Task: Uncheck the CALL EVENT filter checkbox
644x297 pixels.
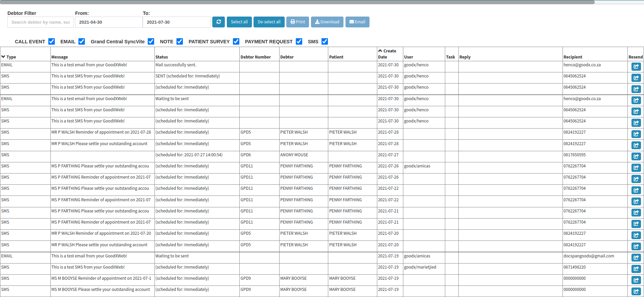Action: tap(51, 42)
